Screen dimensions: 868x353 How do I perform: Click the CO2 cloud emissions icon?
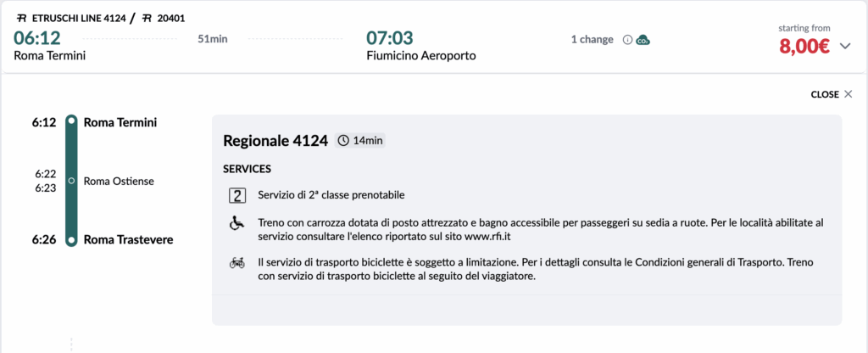click(x=643, y=40)
